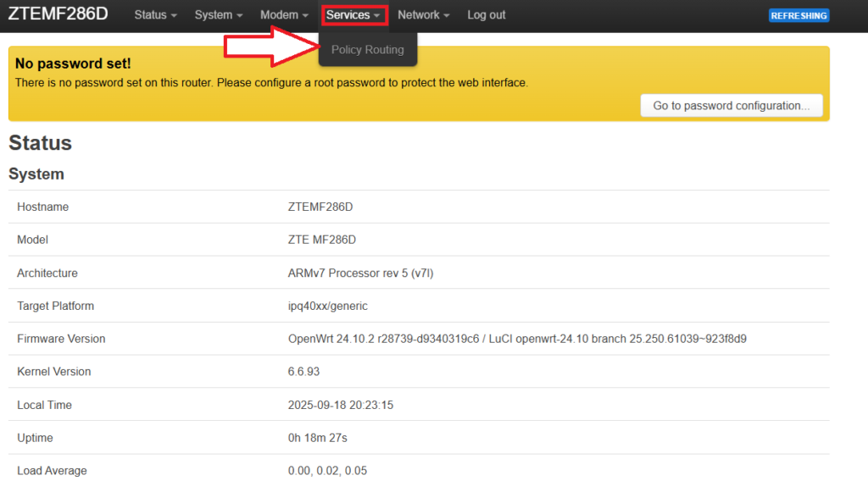
Task: Select Policy Routing from Services menu
Action: pyautogui.click(x=367, y=50)
